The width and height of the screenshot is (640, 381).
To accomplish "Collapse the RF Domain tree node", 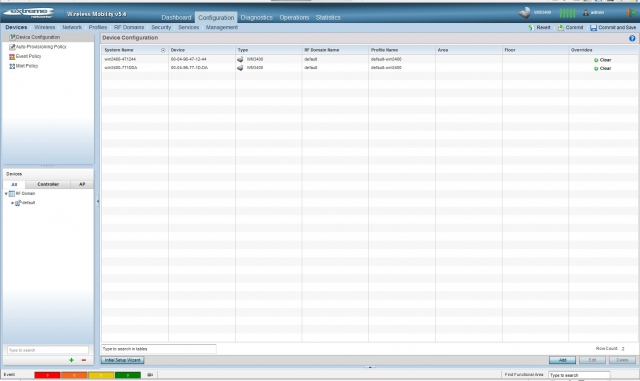I will pos(6,194).
